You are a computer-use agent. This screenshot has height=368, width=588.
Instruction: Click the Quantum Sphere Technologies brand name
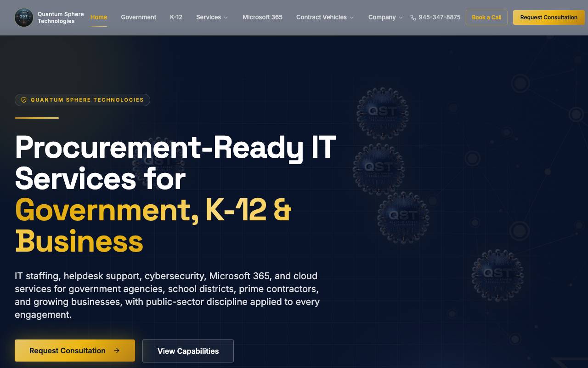(x=61, y=17)
